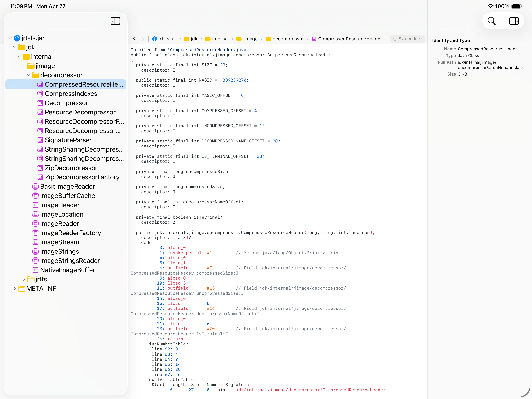Image resolution: width=532 pixels, height=399 pixels.
Task: Click the MAGIC value -889259270
Action: (233, 80)
